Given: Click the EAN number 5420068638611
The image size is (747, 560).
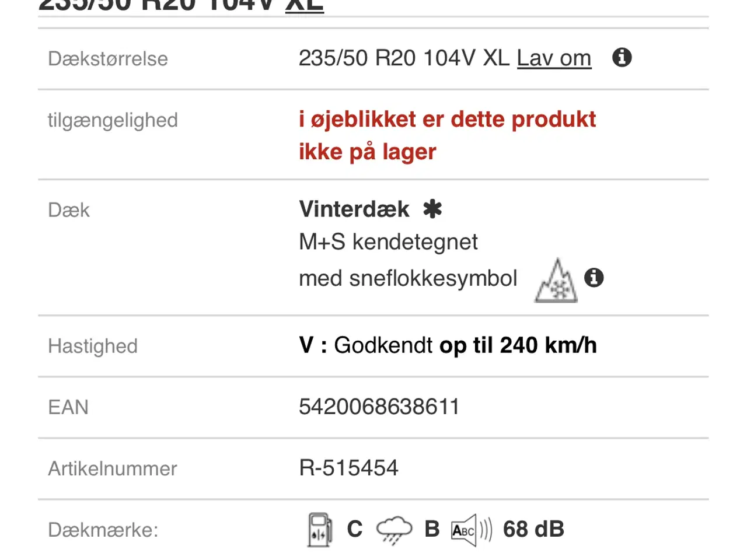Looking at the screenshot, I should (x=378, y=407).
